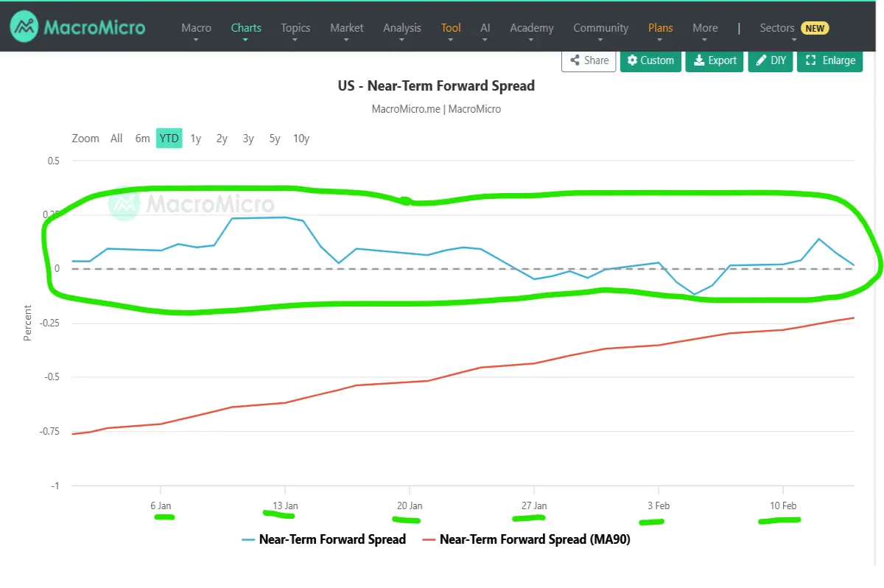Set zoom range to 2y

tap(222, 139)
